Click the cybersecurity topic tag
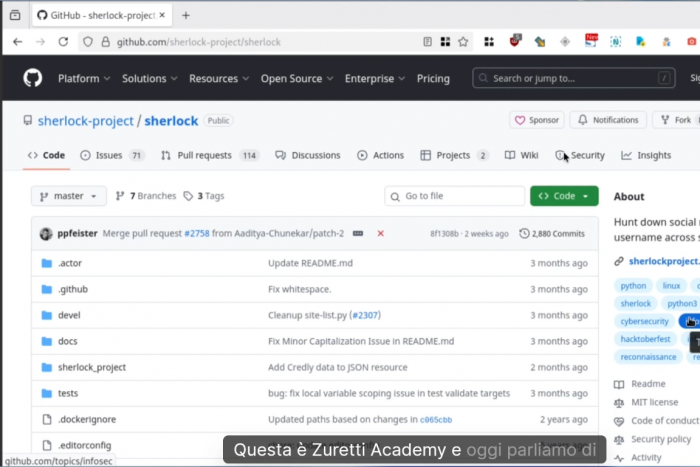 click(644, 321)
